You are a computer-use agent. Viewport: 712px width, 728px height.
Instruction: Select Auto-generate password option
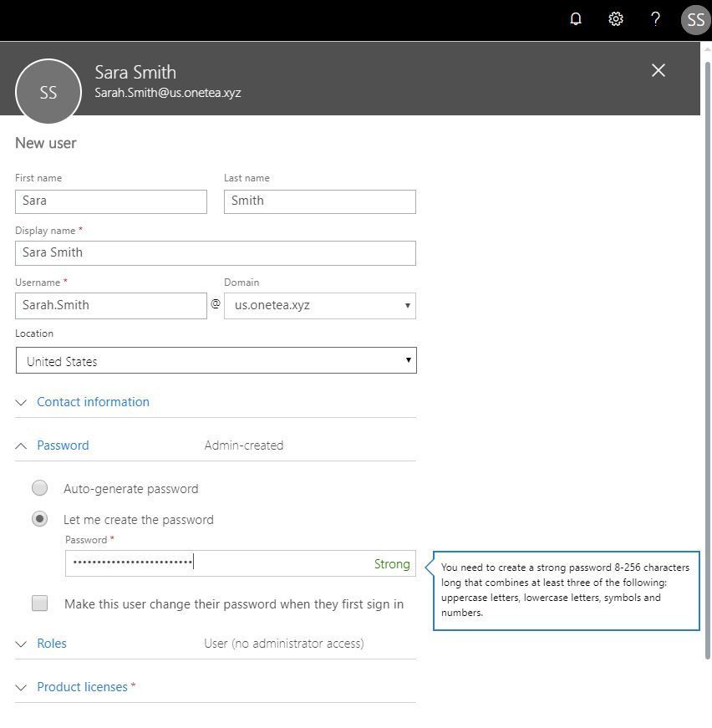click(39, 488)
